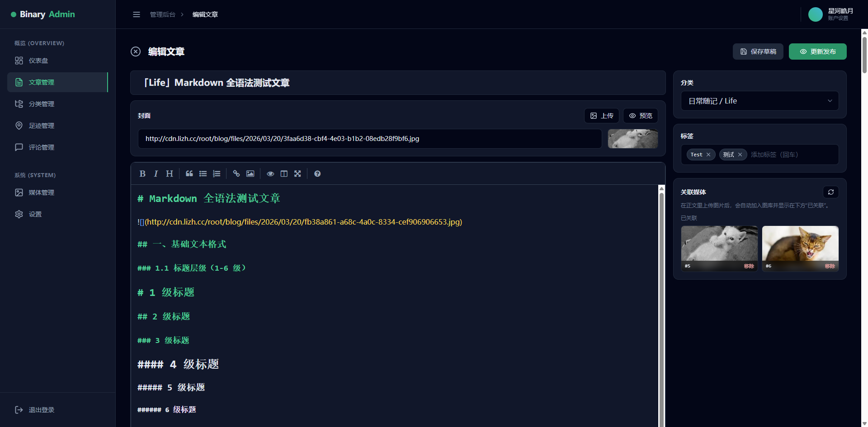868x427 pixels.
Task: Toggle side-by-side editing mode
Action: tap(284, 174)
